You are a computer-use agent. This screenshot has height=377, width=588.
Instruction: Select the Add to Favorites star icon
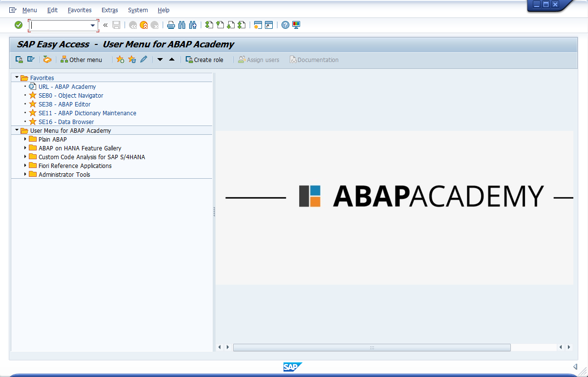point(120,60)
